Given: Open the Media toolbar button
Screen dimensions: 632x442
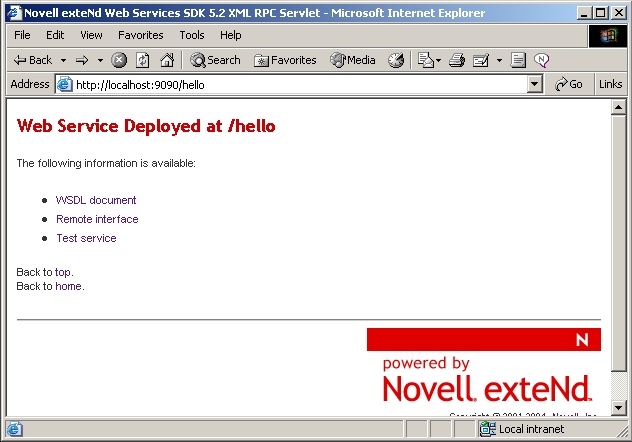Looking at the screenshot, I should point(353,60).
